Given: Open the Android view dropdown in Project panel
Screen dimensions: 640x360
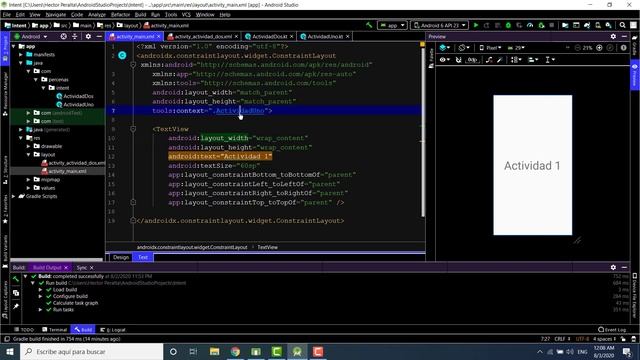Looking at the screenshot, I should tap(31, 36).
